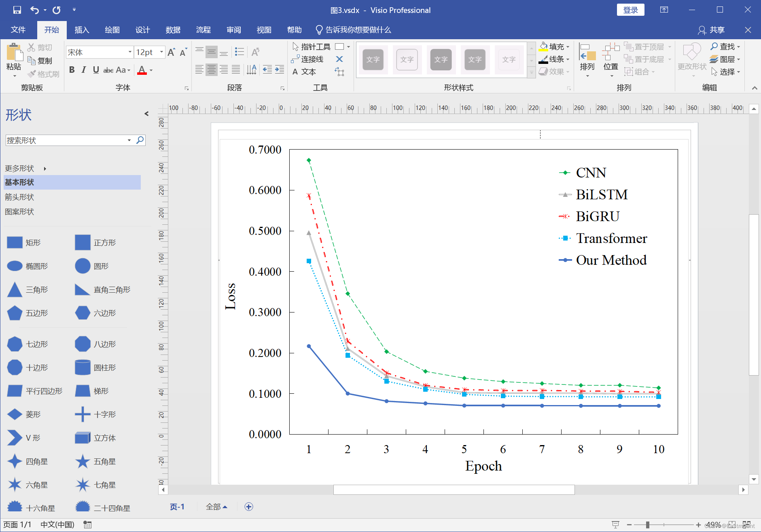
Task: Toggle justify text alignment
Action: pos(236,70)
